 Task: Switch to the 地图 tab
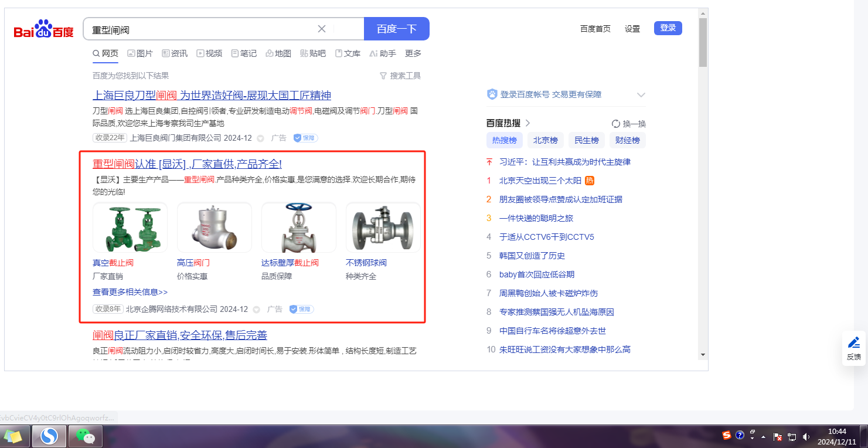click(278, 53)
